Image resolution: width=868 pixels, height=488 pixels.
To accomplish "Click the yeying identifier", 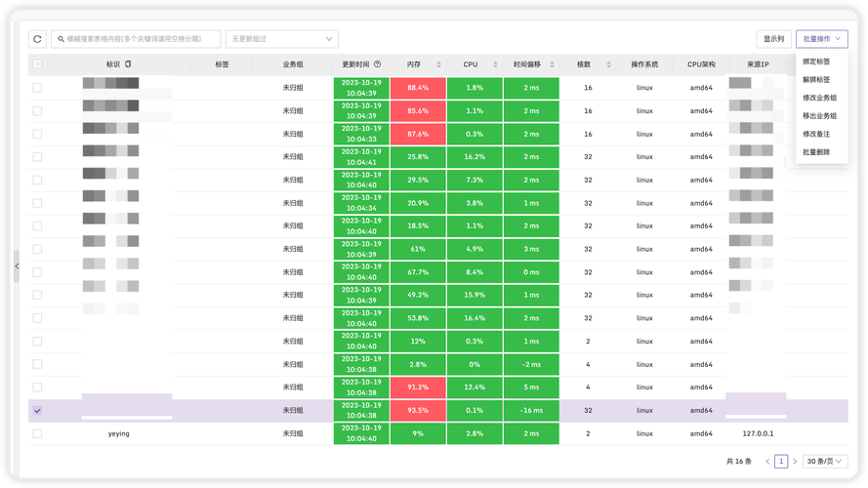I will pos(118,433).
